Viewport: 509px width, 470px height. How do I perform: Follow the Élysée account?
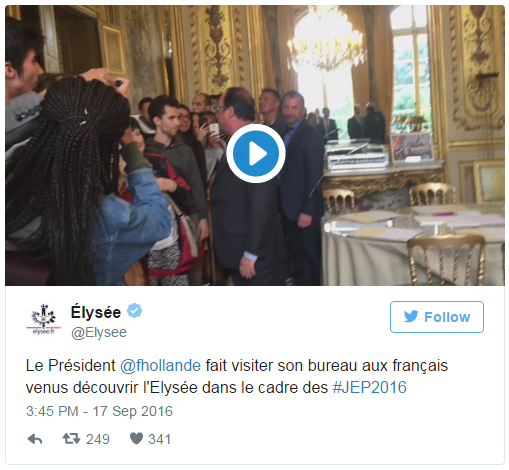(437, 317)
